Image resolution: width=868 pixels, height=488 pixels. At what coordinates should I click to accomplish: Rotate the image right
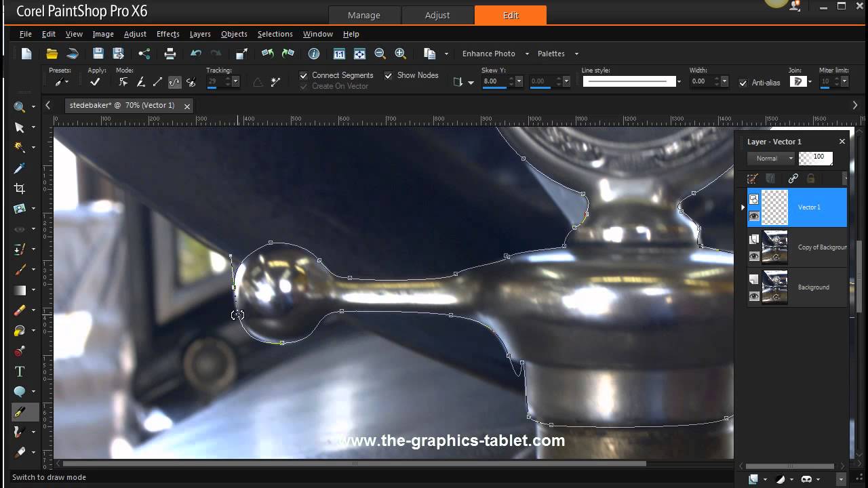[288, 54]
